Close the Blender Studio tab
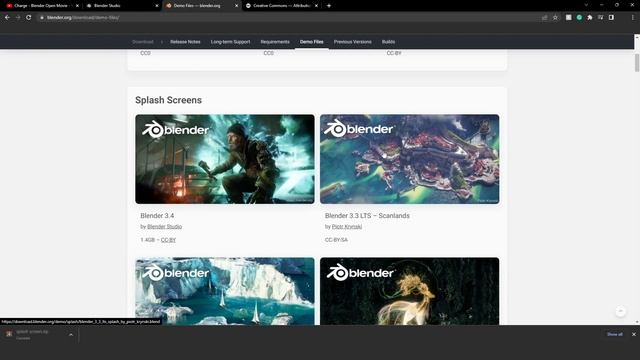The image size is (640, 360). click(x=157, y=6)
